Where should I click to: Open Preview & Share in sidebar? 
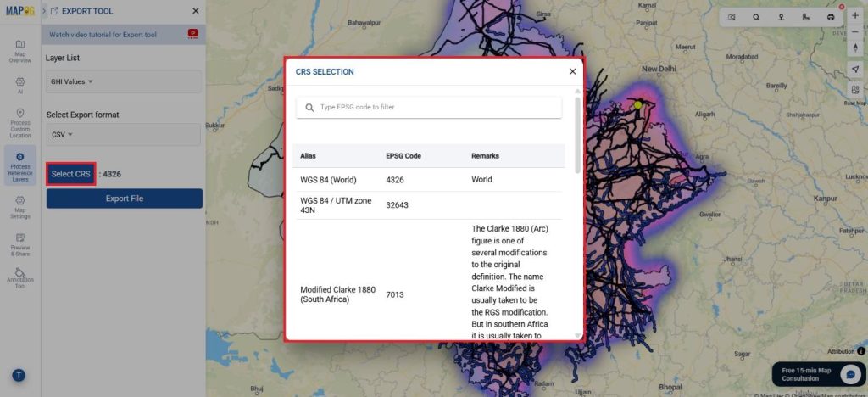pyautogui.click(x=20, y=245)
